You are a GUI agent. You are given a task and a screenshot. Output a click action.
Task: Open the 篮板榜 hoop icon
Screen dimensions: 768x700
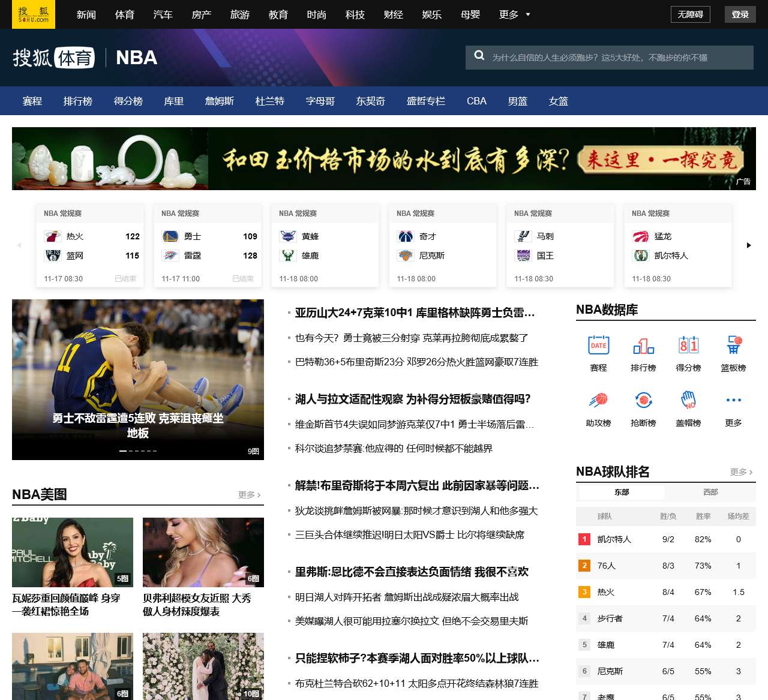733,346
